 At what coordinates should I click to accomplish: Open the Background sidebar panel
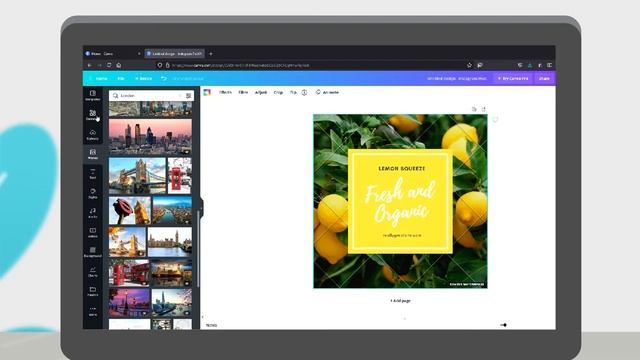93,252
